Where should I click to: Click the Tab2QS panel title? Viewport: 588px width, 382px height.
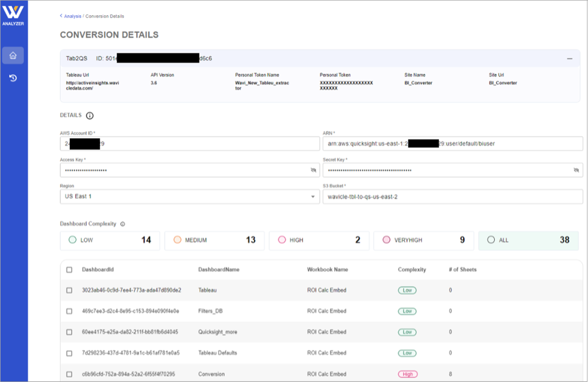(76, 58)
